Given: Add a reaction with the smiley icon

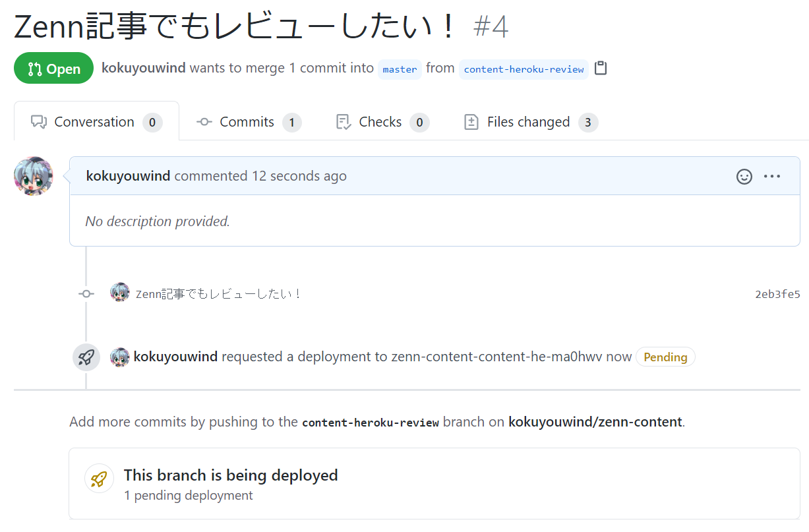Looking at the screenshot, I should pos(744,177).
